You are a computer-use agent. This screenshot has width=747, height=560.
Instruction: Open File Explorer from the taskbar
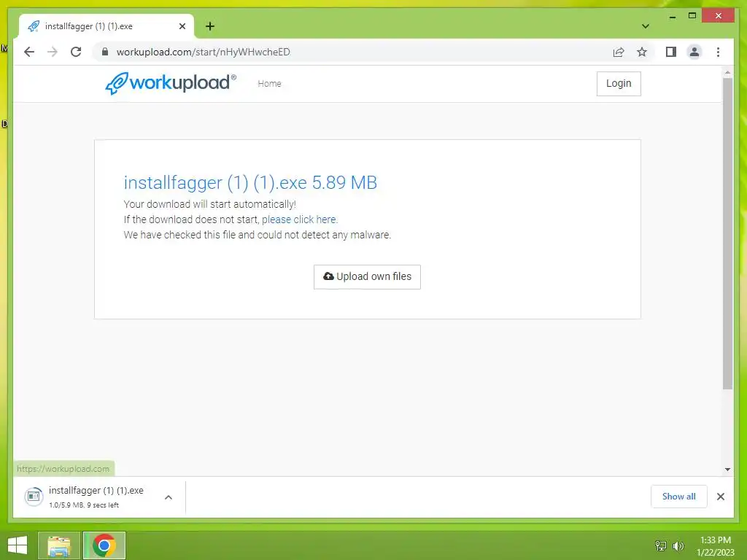point(58,545)
